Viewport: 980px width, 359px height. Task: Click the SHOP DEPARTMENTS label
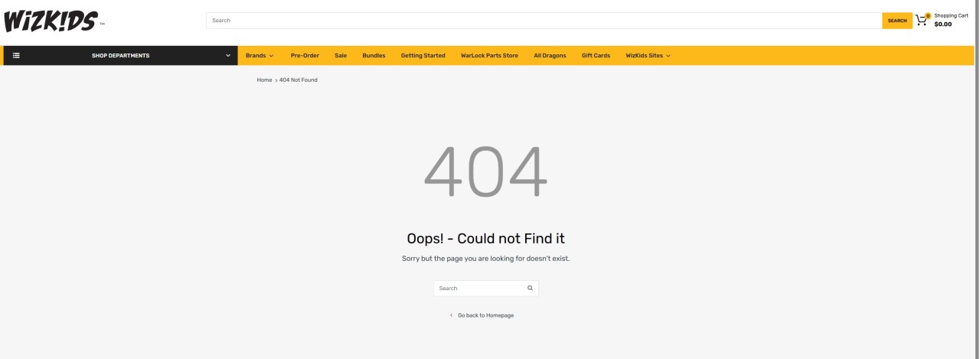[x=120, y=55]
